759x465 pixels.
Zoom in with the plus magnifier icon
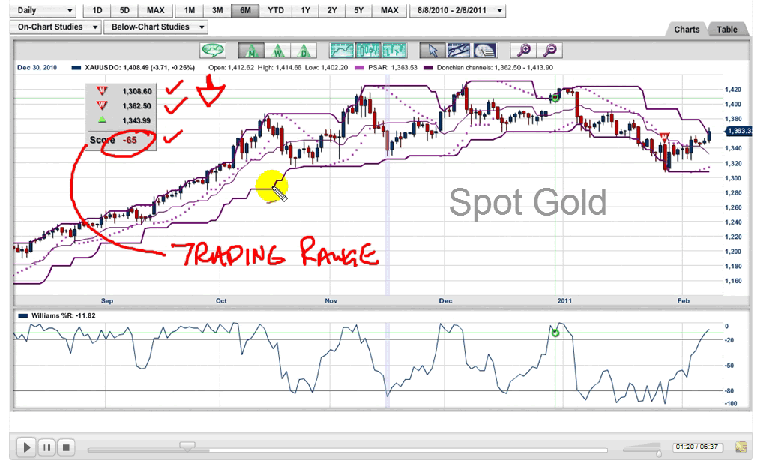pos(524,50)
